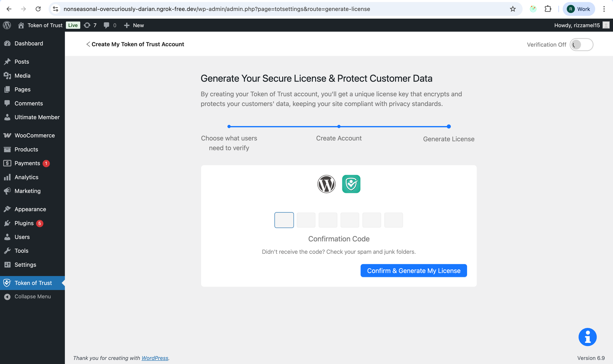613x364 pixels.
Task: Reload the page with the refresh icon
Action: click(38, 9)
